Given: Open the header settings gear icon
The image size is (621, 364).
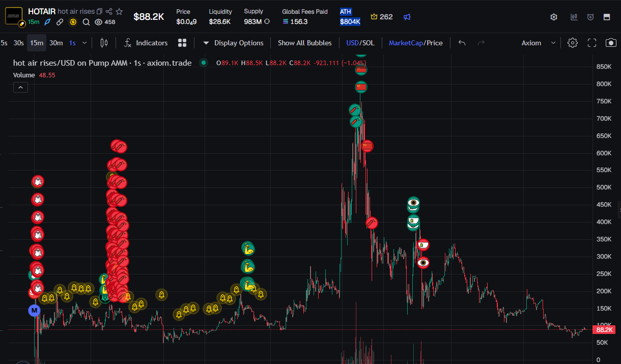Looking at the screenshot, I should click(x=554, y=17).
